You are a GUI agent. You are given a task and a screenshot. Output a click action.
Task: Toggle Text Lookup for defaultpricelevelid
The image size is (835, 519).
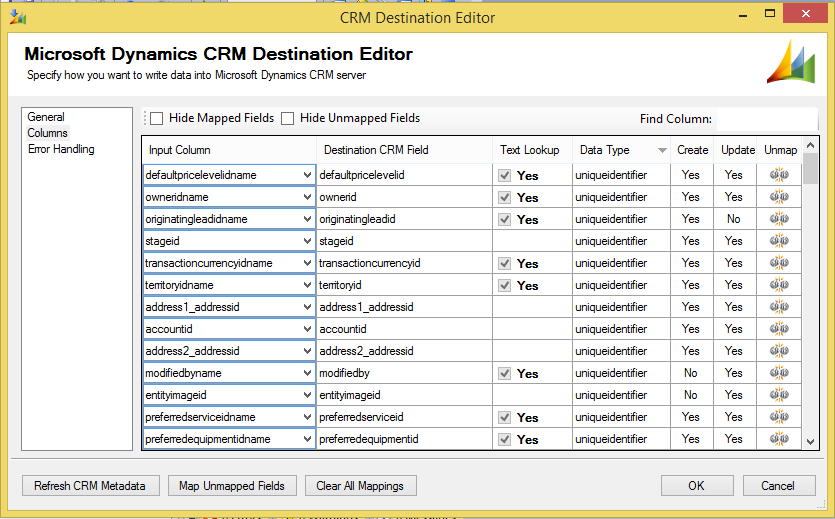[x=504, y=175]
